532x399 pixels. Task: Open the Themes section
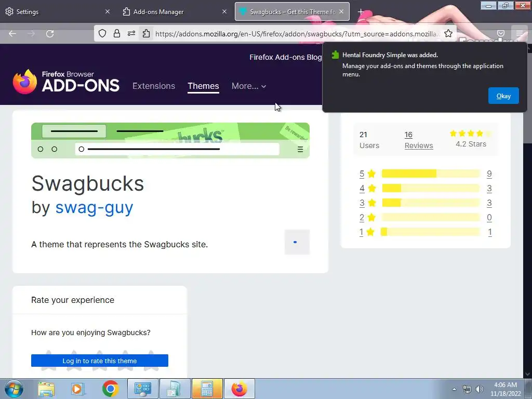(203, 86)
